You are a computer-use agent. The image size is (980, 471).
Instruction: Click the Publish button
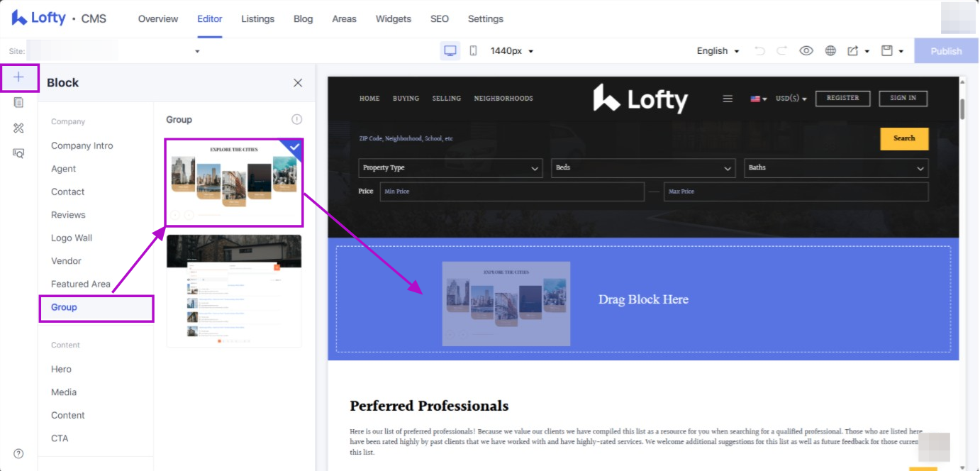[946, 51]
